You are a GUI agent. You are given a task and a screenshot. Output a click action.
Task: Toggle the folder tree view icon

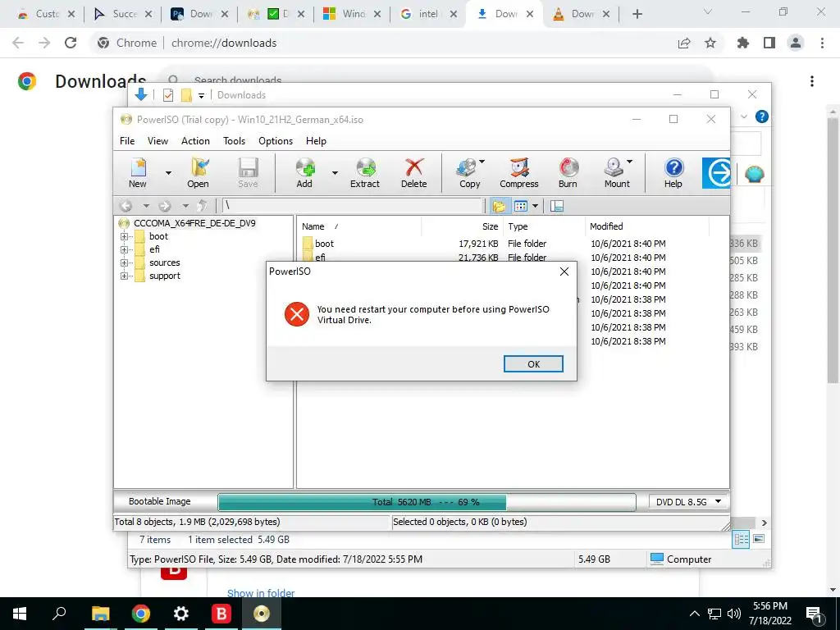[500, 206]
